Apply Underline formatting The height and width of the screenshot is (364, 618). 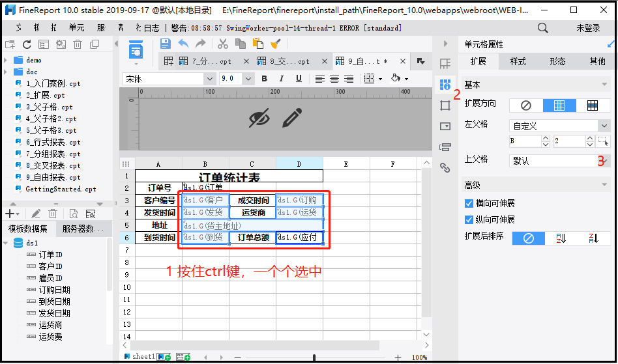pyautogui.click(x=299, y=79)
